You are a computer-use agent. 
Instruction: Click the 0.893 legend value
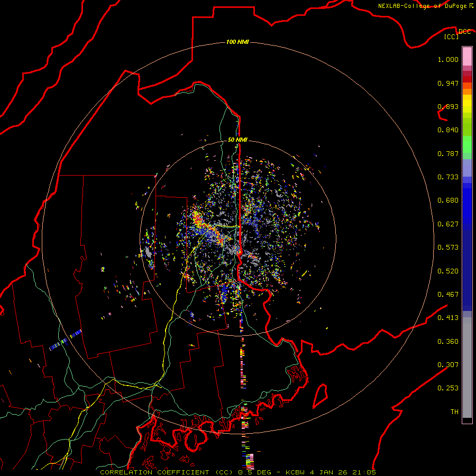tap(448, 106)
